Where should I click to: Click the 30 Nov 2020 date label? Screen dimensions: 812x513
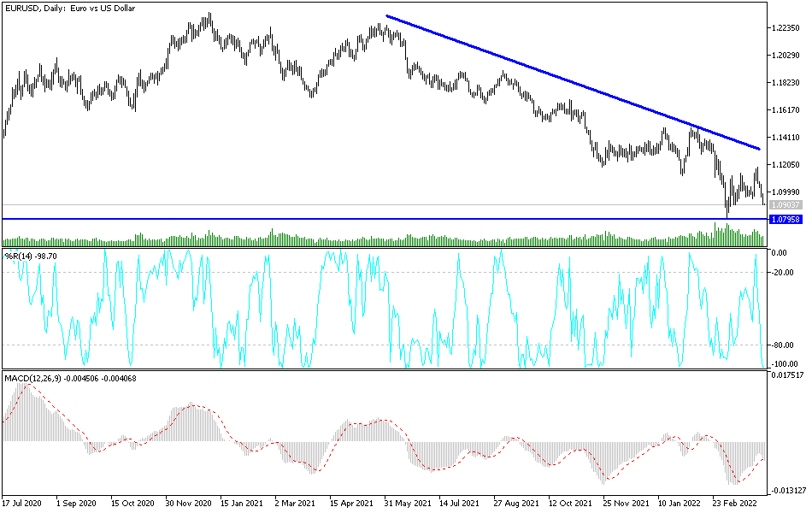(189, 503)
